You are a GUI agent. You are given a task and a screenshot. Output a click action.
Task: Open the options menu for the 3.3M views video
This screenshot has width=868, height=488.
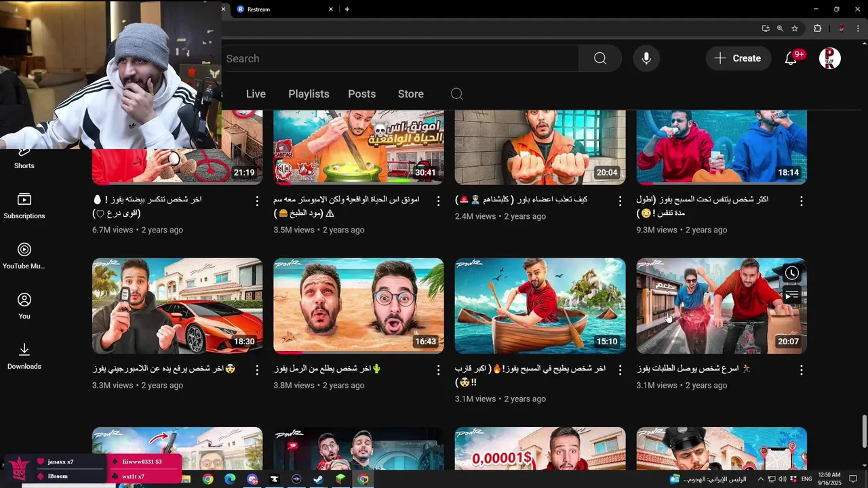point(257,370)
